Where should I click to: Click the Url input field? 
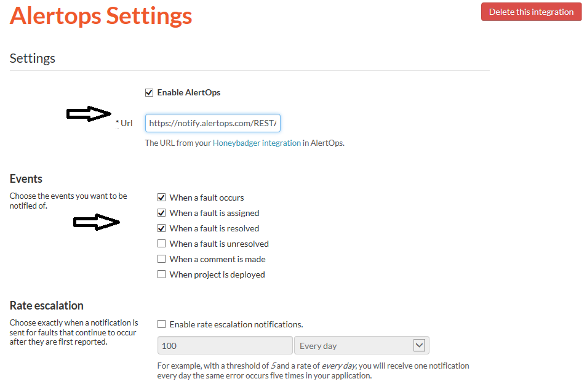click(x=213, y=123)
